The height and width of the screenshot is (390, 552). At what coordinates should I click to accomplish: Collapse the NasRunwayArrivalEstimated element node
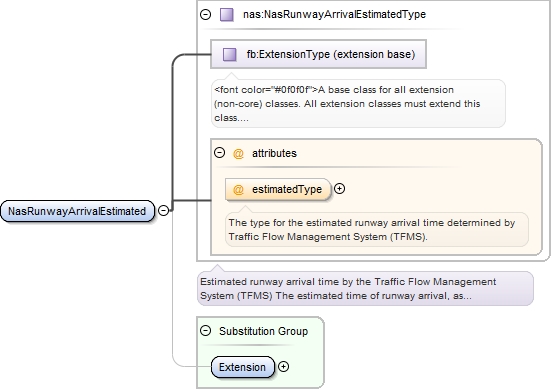point(163,210)
